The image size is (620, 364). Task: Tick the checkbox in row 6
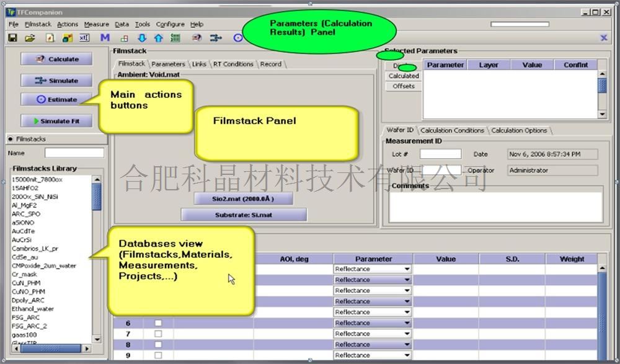(158, 323)
